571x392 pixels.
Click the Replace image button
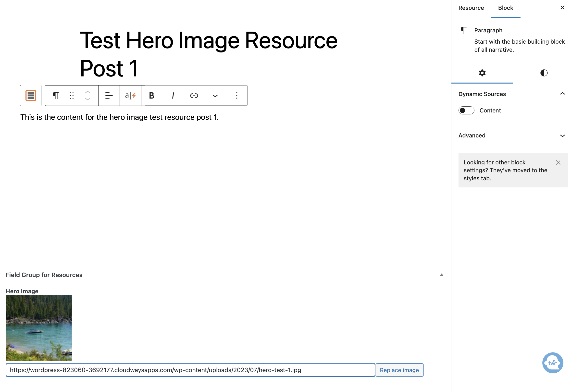coord(399,370)
